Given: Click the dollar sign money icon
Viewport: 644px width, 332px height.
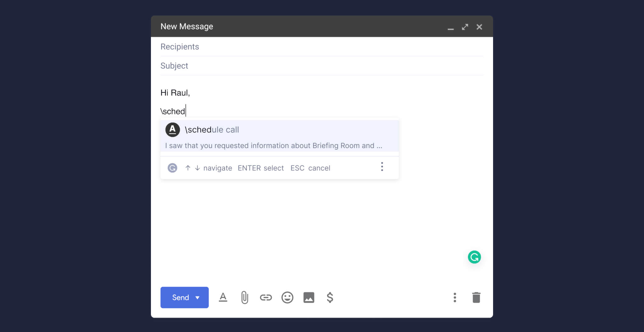Looking at the screenshot, I should tap(330, 297).
